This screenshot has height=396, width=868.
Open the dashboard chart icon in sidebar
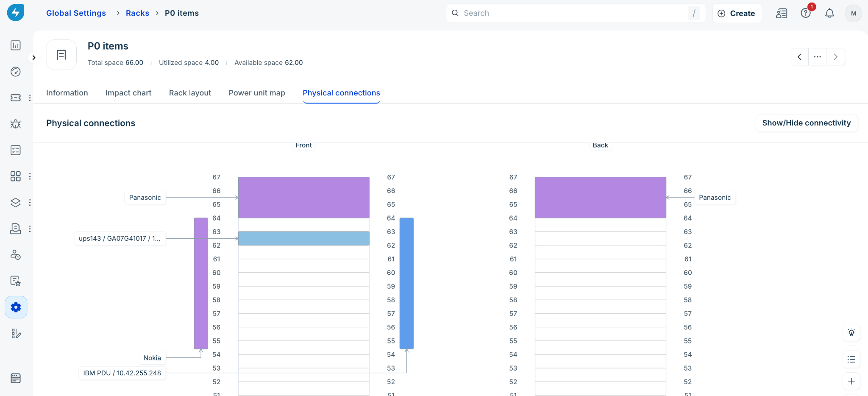[16, 45]
